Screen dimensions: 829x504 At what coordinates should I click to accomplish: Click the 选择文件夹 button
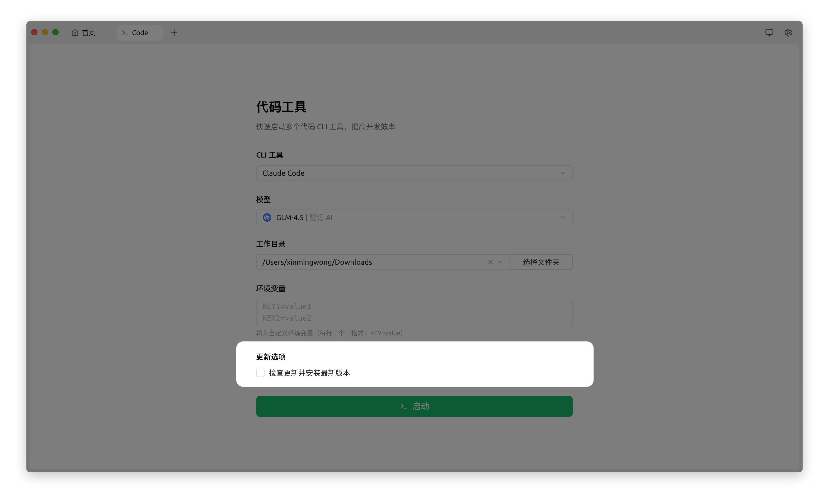point(541,262)
